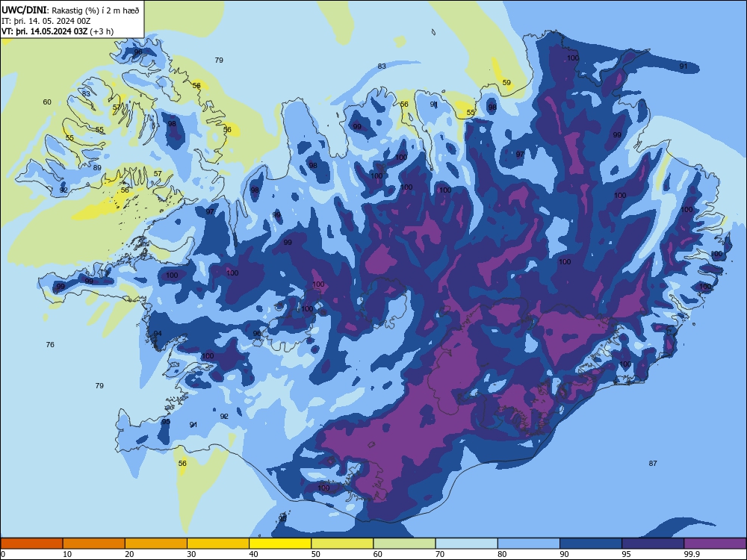Click the legend tick label '30'
Image resolution: width=747 pixels, height=560 pixels.
coord(191,554)
